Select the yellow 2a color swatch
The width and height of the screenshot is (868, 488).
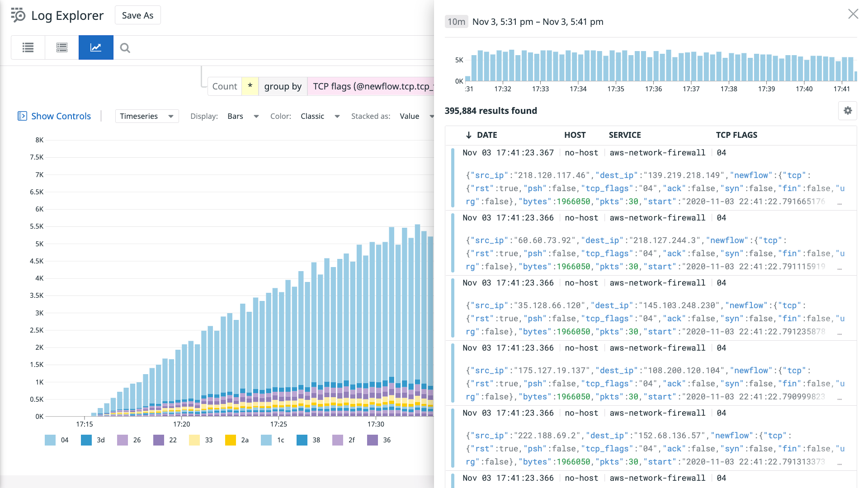point(231,440)
